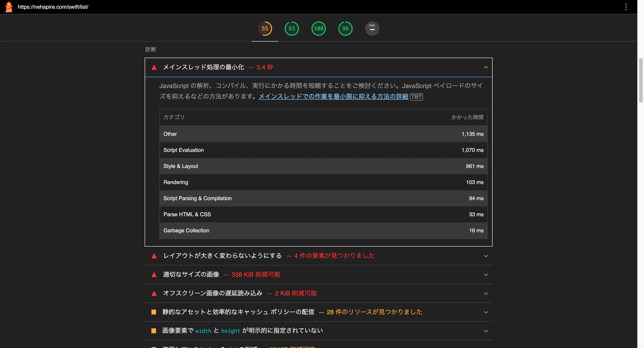This screenshot has height=348, width=644.
Task: Click the 33 ms time value
Action: click(x=476, y=214)
